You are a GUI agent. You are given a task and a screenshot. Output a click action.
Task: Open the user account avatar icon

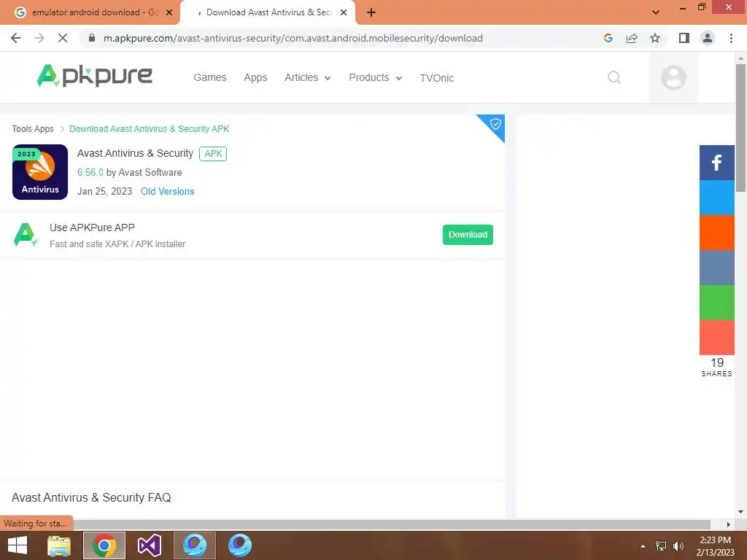click(x=673, y=77)
